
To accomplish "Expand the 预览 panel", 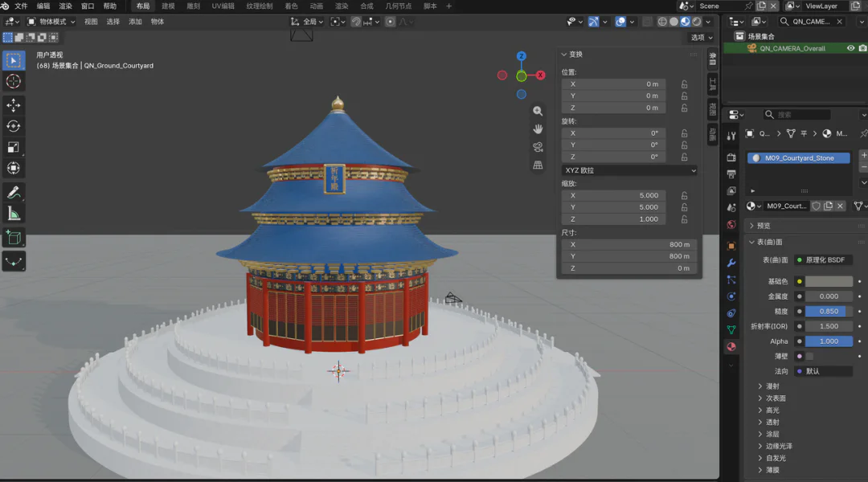I will (764, 226).
